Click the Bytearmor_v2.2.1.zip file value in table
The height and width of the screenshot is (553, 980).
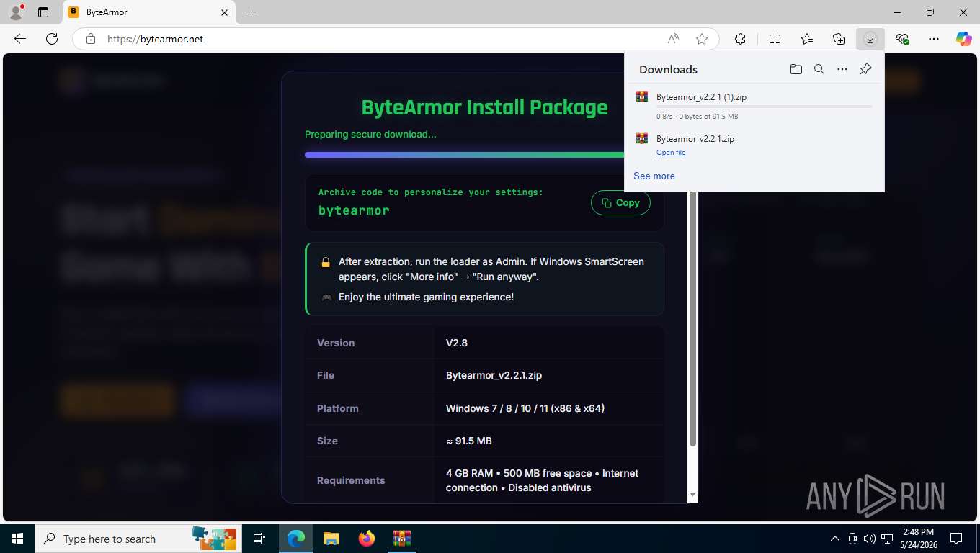[494, 375]
